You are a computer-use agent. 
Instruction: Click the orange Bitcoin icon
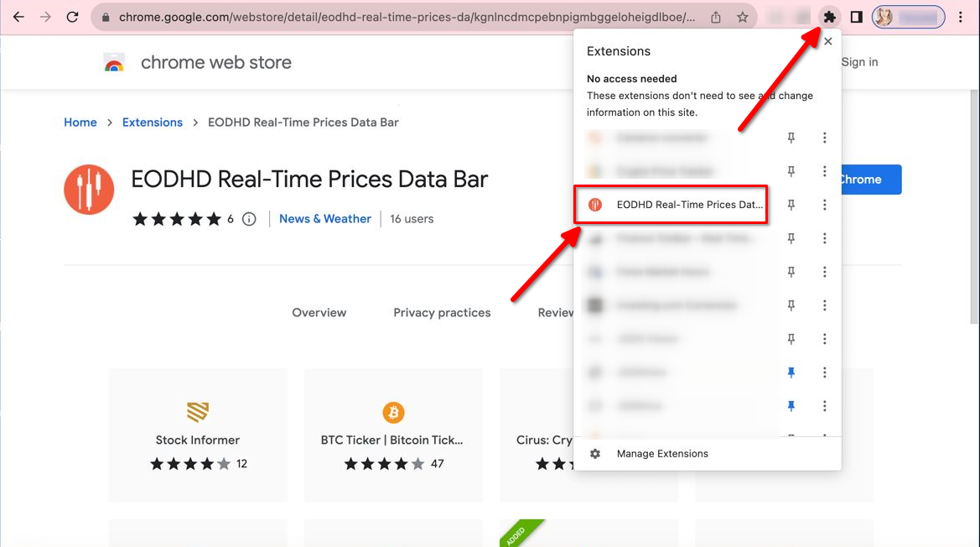[393, 413]
